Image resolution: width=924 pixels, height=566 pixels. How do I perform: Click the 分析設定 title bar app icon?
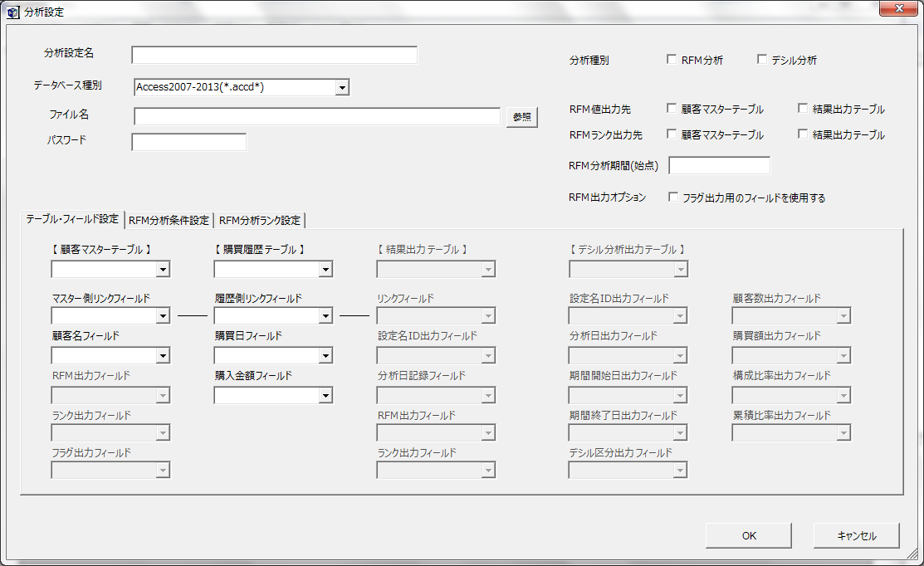[x=13, y=12]
